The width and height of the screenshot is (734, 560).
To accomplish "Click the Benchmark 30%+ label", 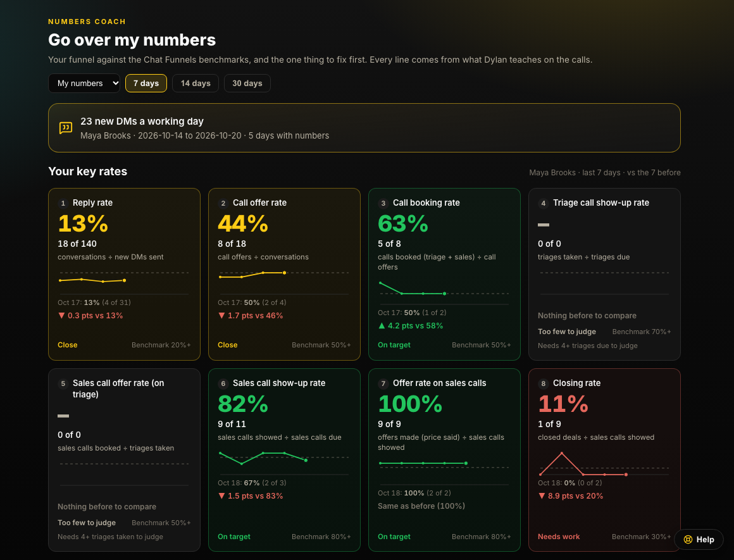I will pos(642,537).
